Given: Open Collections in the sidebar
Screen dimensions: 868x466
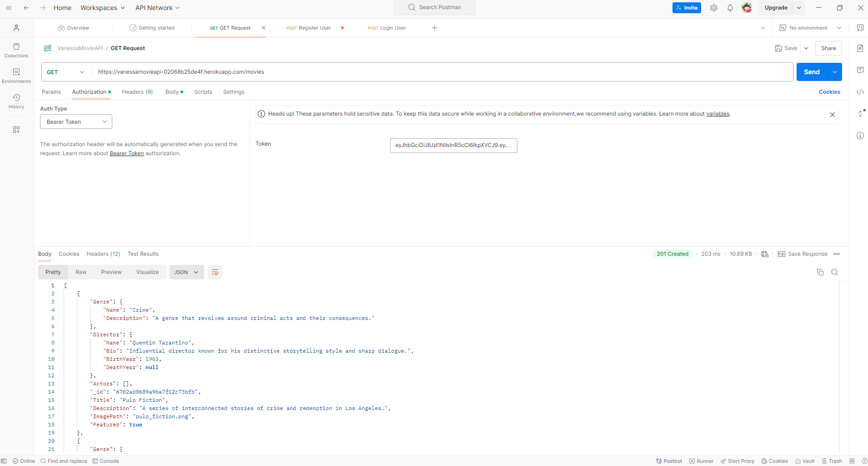Looking at the screenshot, I should pyautogui.click(x=16, y=50).
